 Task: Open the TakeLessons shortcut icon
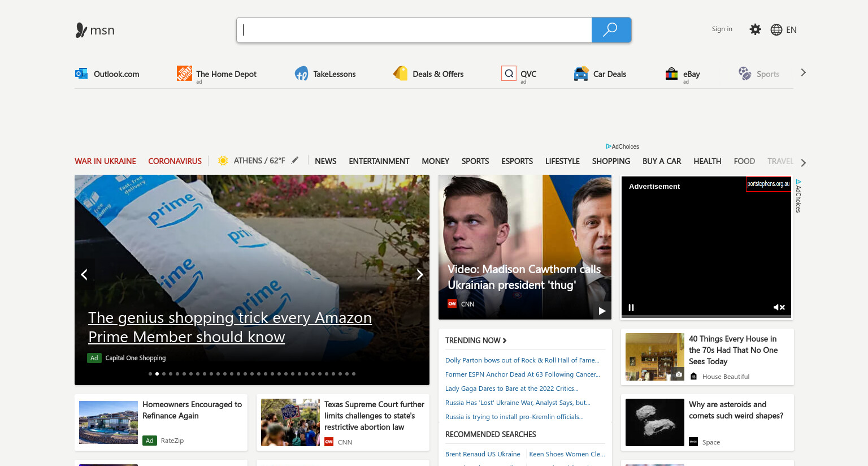click(x=301, y=74)
